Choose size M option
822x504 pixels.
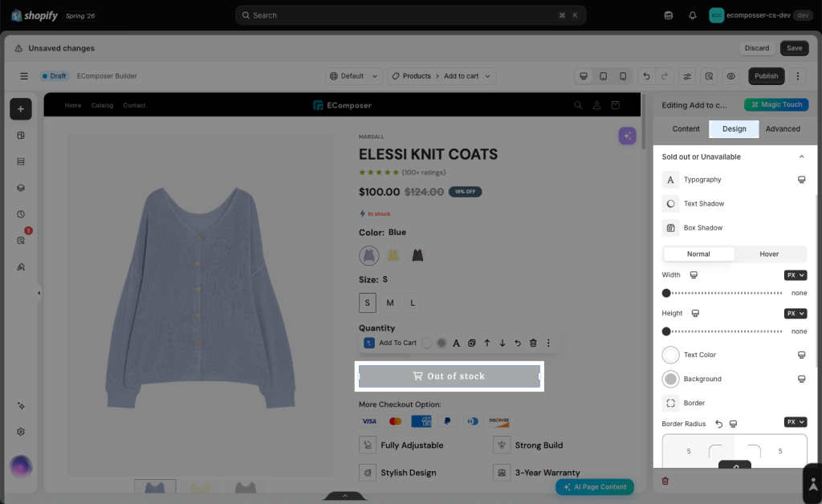(x=390, y=303)
